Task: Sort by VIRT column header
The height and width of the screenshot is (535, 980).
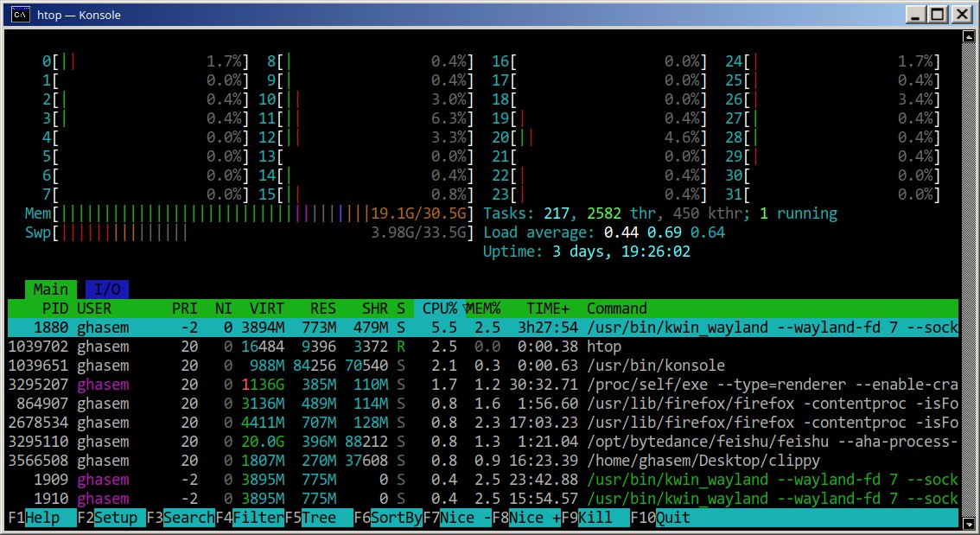Action: point(267,309)
